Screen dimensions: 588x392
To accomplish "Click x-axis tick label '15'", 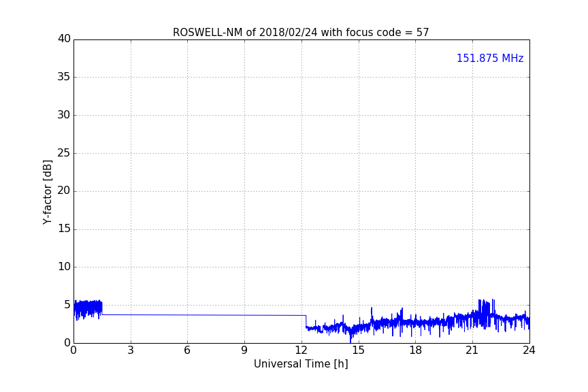I will (359, 350).
